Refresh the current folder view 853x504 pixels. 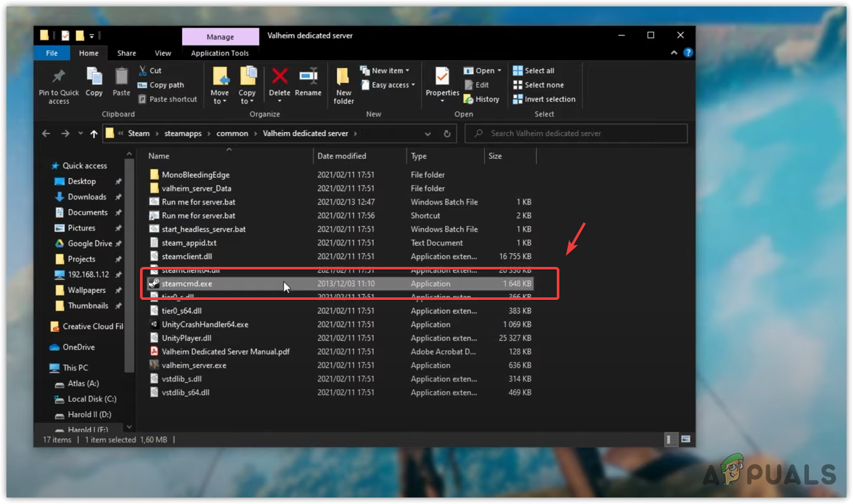(x=447, y=133)
